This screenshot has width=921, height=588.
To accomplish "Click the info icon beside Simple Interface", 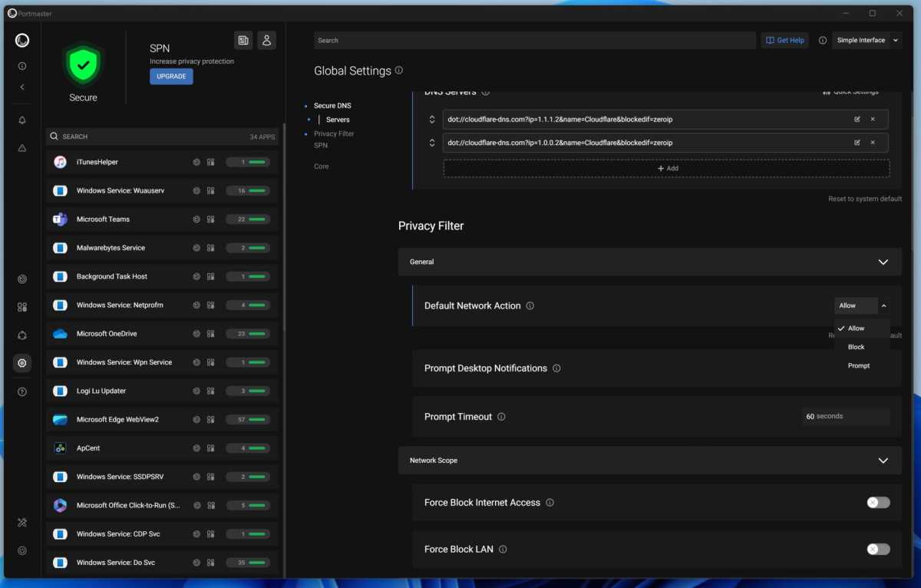I will tap(823, 41).
